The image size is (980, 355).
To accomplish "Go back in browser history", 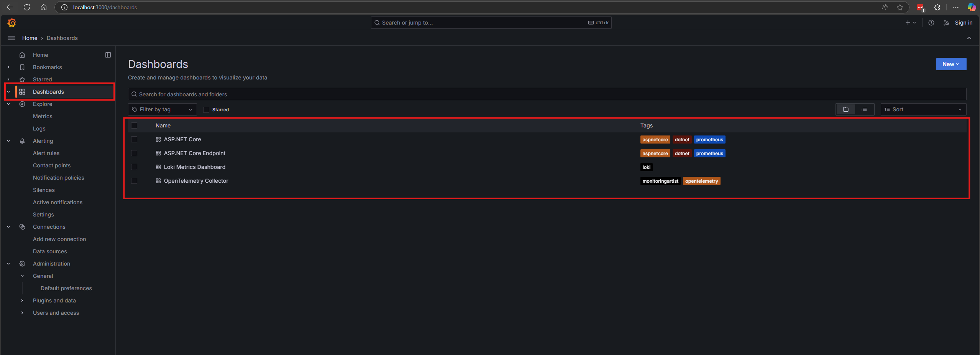I will point(10,7).
